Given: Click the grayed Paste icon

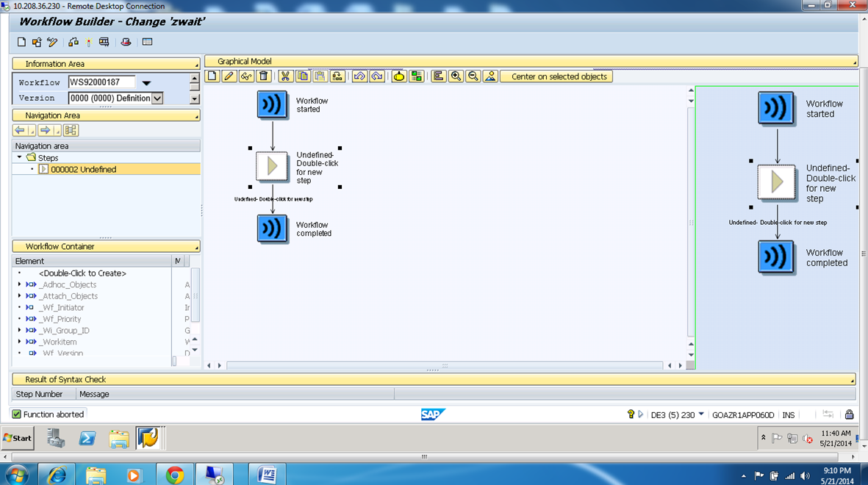Looking at the screenshot, I should point(320,76).
